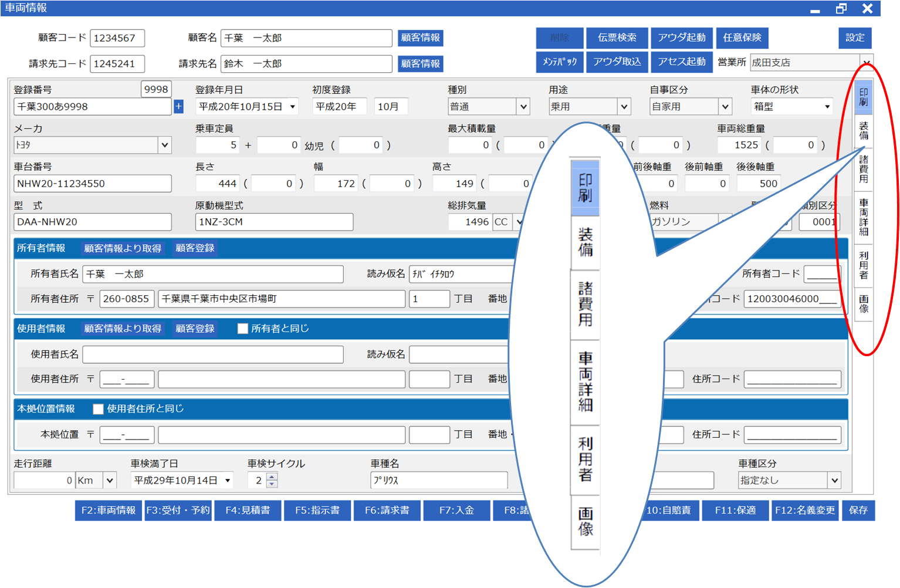Click the 長さ field showing 444
Viewport: 900px width, 588px height.
218,184
